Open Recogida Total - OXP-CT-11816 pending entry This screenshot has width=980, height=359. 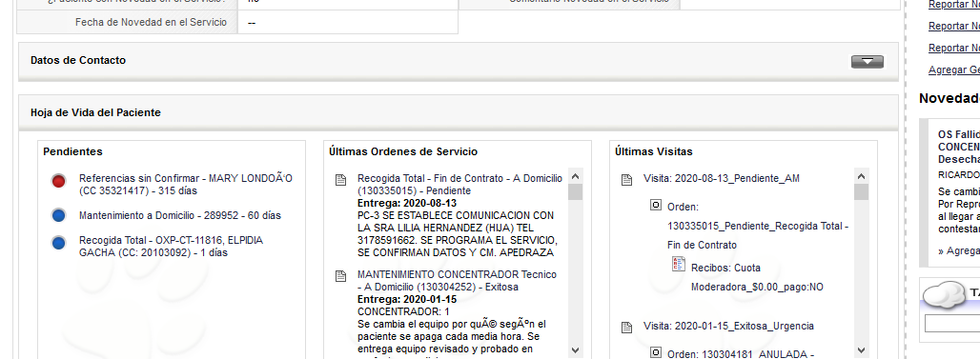pos(172,247)
